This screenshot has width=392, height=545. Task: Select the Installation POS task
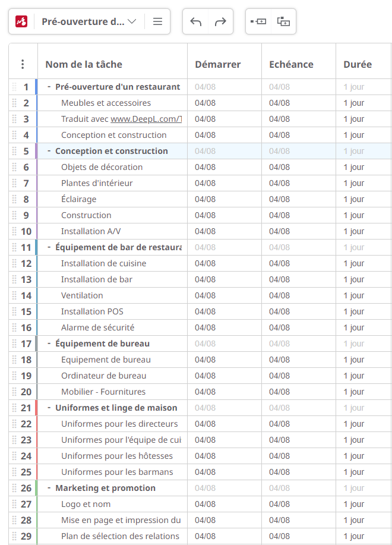click(x=92, y=312)
